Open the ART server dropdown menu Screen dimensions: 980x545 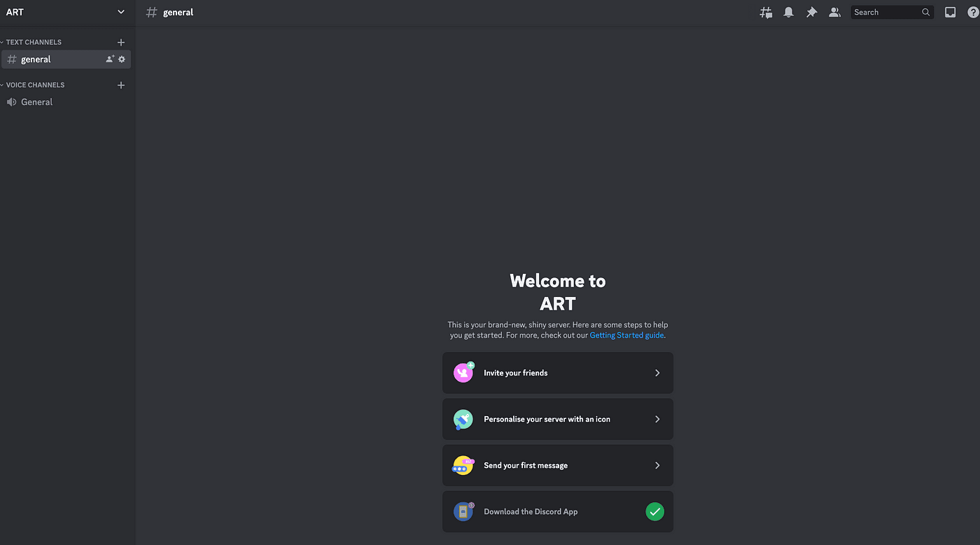click(x=121, y=12)
